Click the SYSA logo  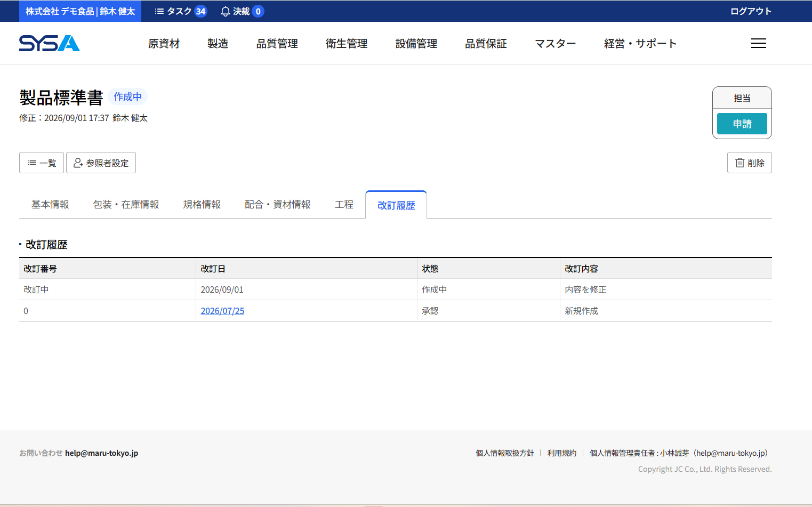[50, 43]
